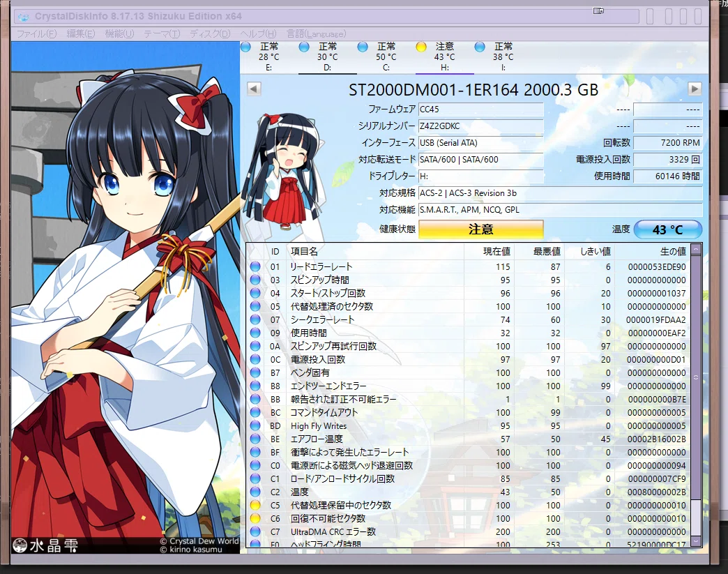Click the interface field USB (Serial ATA)
The height and width of the screenshot is (574, 728).
coord(481,142)
